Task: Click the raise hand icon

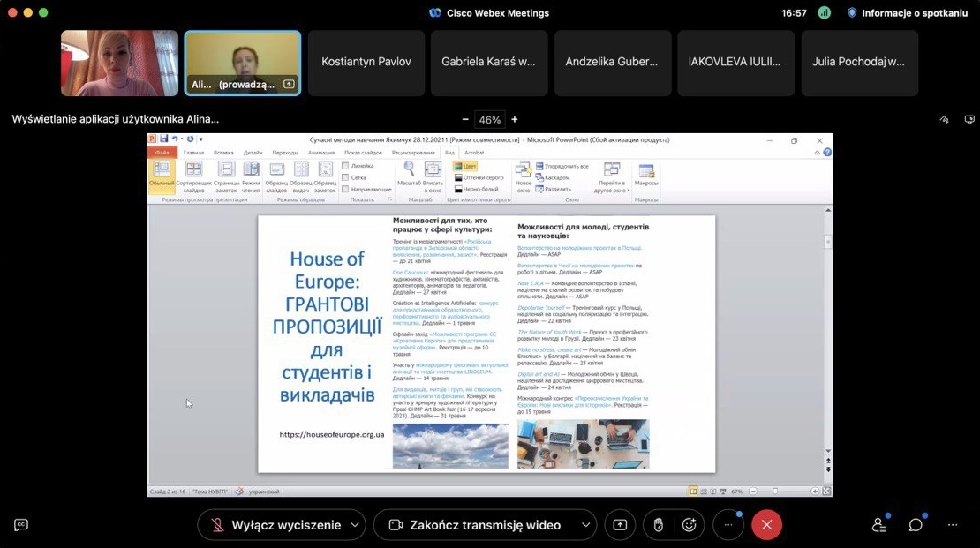Action: 658,525
